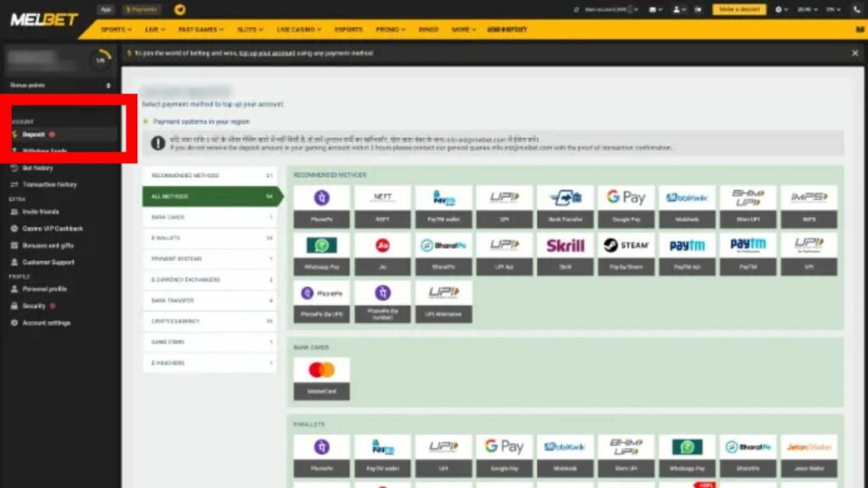
Task: Open the Live Casino dropdown
Action: point(299,30)
